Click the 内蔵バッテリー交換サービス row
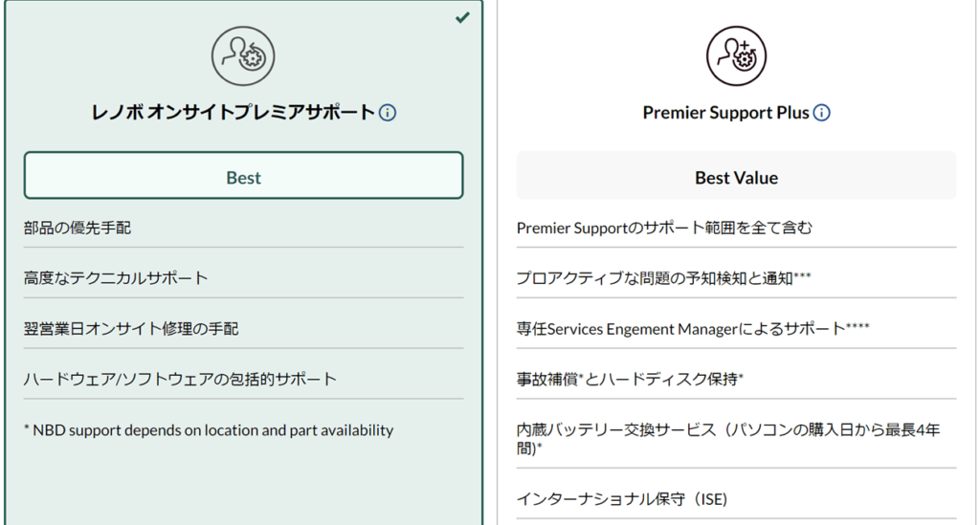 (x=736, y=438)
